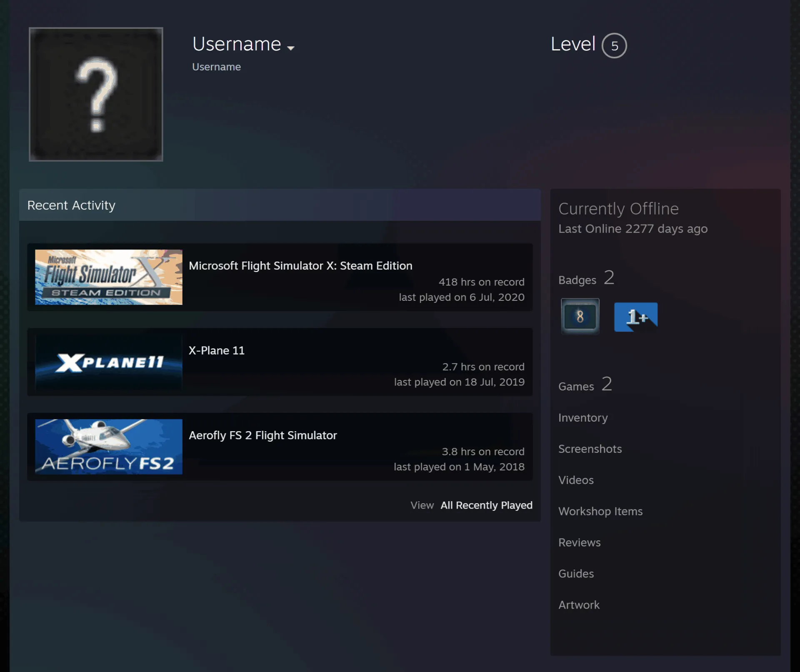This screenshot has width=800, height=672.
Task: Open the Aerofly FS2 game banner
Action: click(x=109, y=447)
